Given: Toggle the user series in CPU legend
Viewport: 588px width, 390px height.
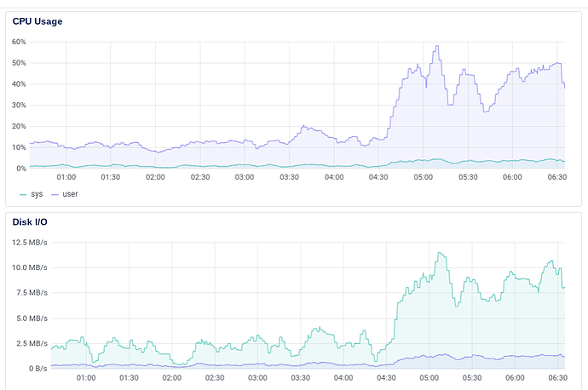Looking at the screenshot, I should pos(65,194).
